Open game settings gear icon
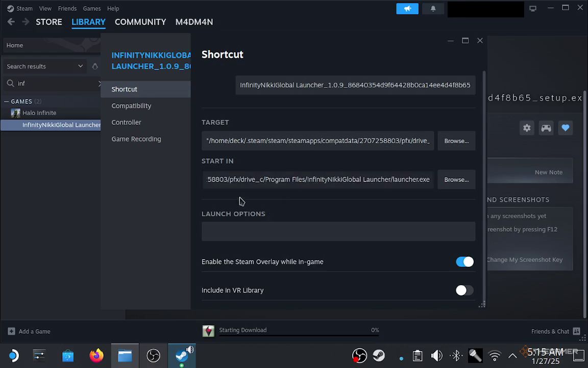Viewport: 588px width, 368px height. click(x=527, y=128)
